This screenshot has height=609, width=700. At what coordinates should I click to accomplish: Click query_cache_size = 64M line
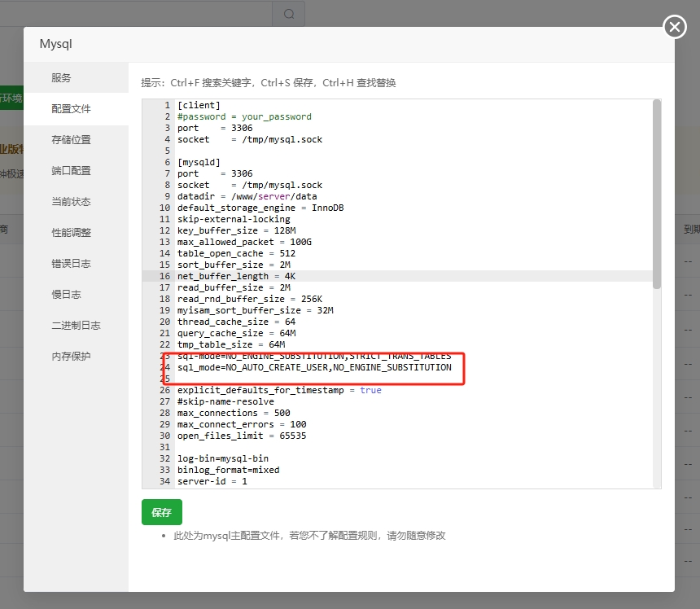237,333
